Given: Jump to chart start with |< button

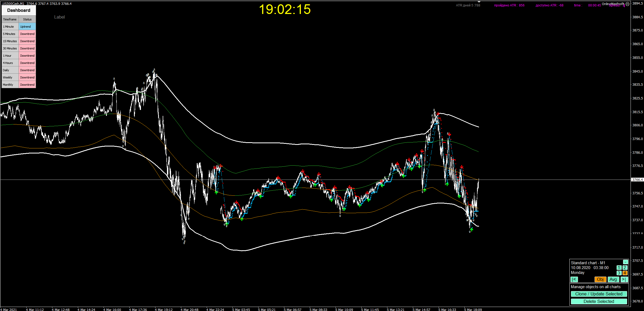Looking at the screenshot, I should [574, 280].
